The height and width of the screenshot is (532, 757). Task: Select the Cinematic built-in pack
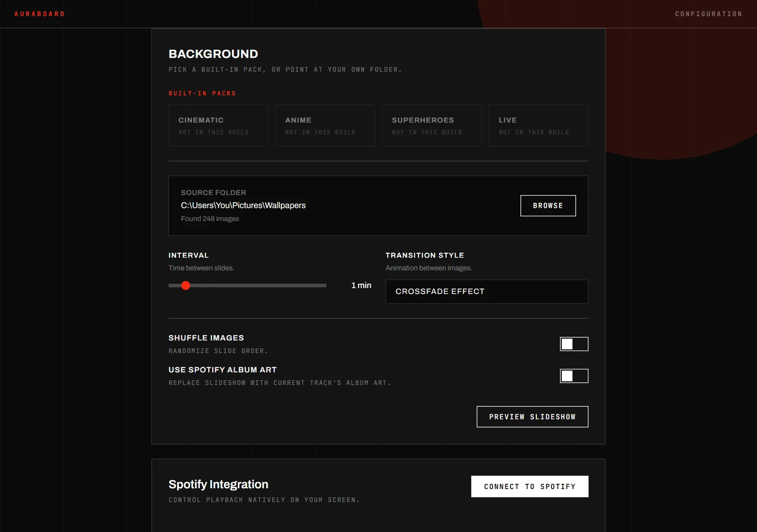click(x=218, y=126)
